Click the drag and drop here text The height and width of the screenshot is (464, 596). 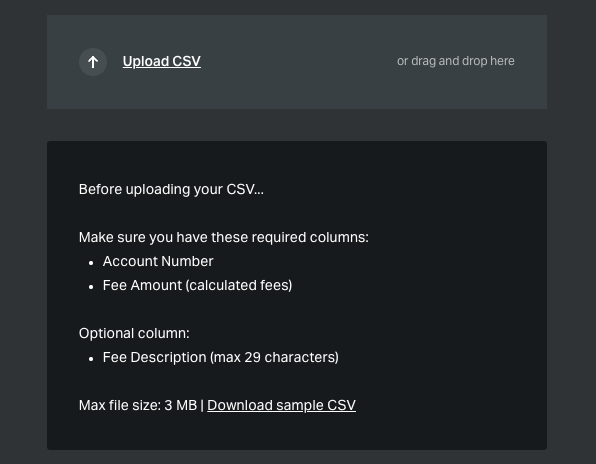[x=455, y=61]
